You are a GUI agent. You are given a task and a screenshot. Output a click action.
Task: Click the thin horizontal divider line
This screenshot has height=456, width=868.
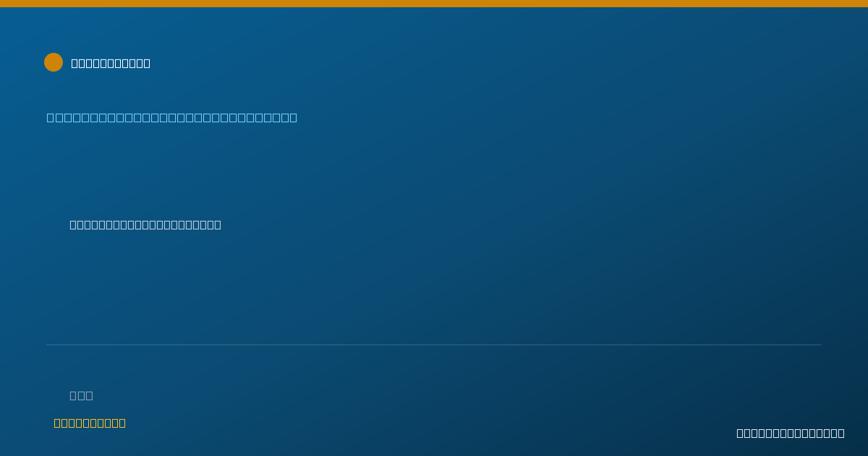tap(434, 345)
